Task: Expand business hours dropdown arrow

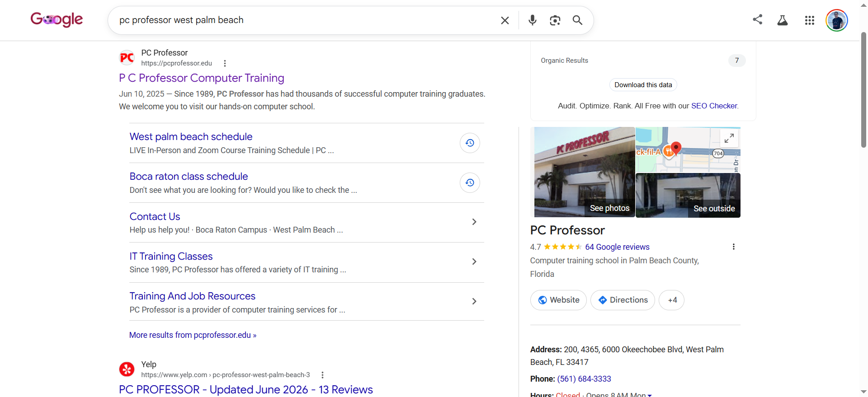Action: tap(650, 395)
